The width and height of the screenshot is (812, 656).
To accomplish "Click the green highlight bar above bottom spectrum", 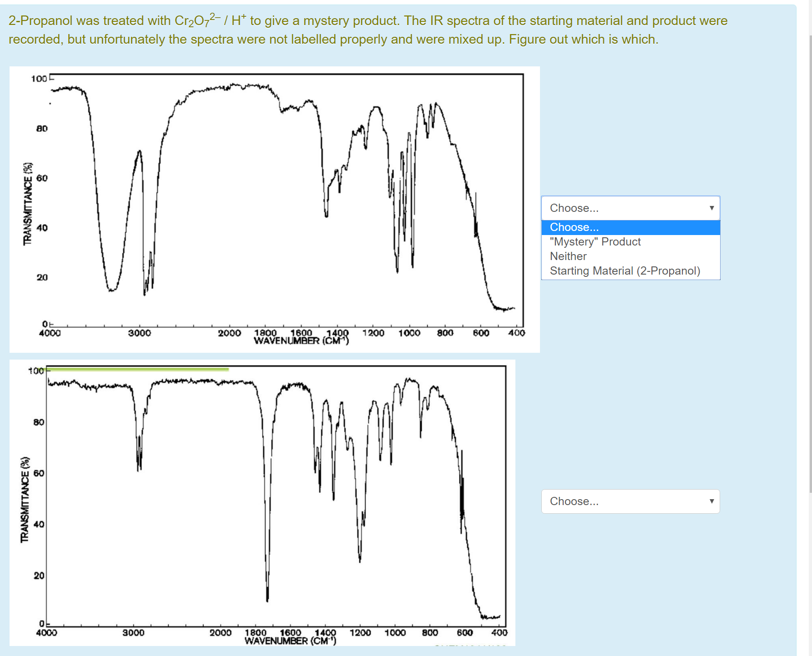I will tap(137, 370).
